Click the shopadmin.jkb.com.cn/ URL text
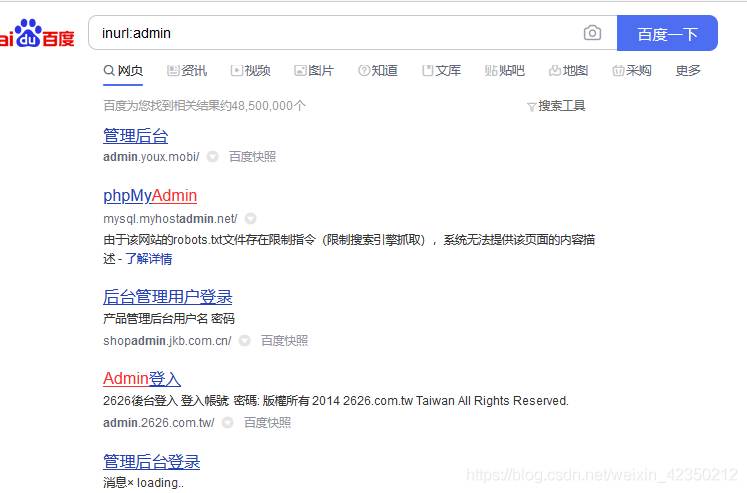Image resolution: width=747 pixels, height=493 pixels. pos(167,341)
